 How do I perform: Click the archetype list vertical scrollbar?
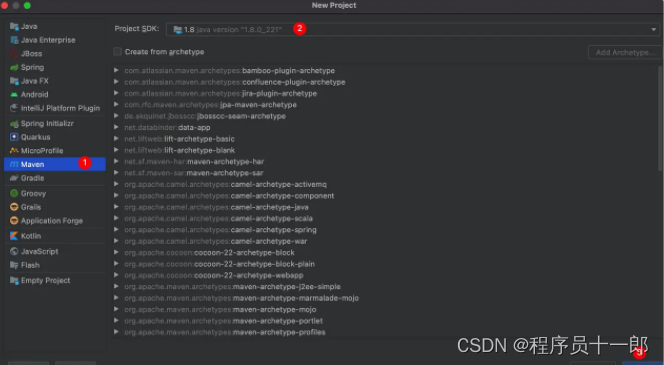click(660, 119)
